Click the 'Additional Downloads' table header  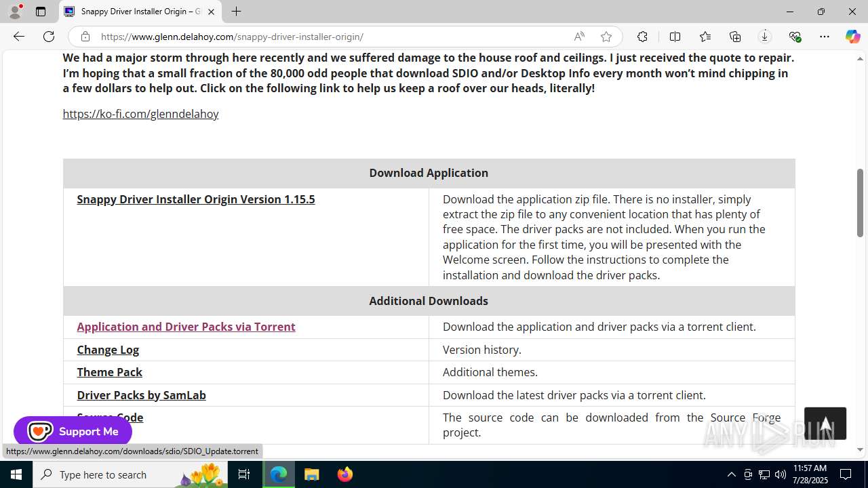(429, 301)
